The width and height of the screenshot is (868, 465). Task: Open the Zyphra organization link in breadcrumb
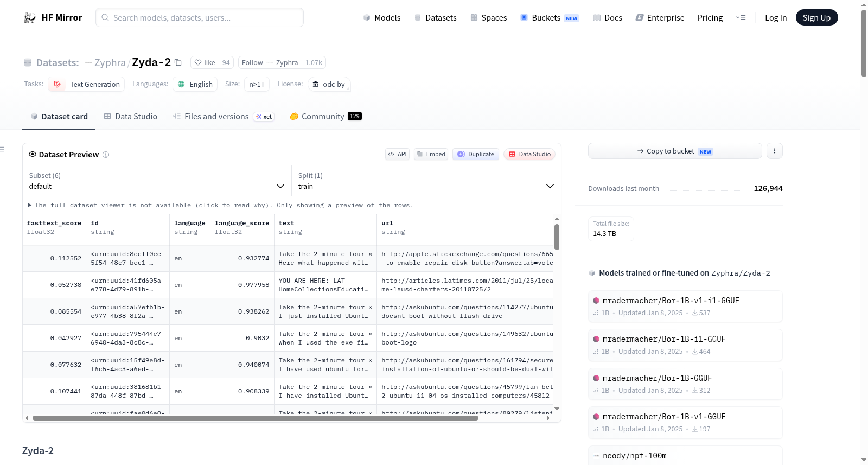pos(110,62)
